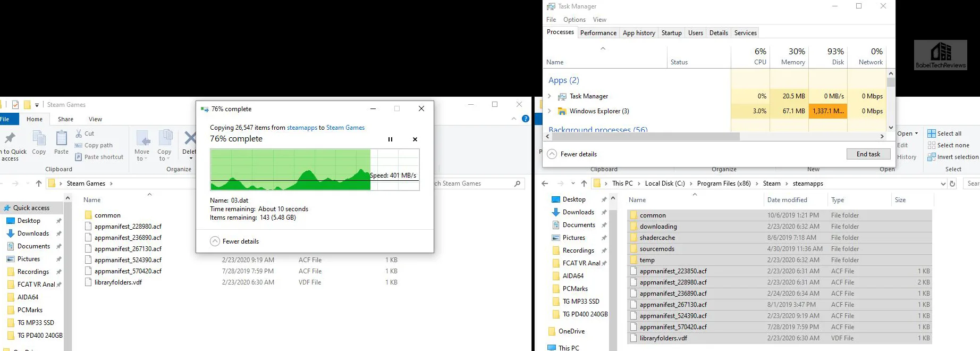The height and width of the screenshot is (351, 980).
Task: Select appmanifest_228980.acf in Steam Games
Action: pyautogui.click(x=128, y=227)
